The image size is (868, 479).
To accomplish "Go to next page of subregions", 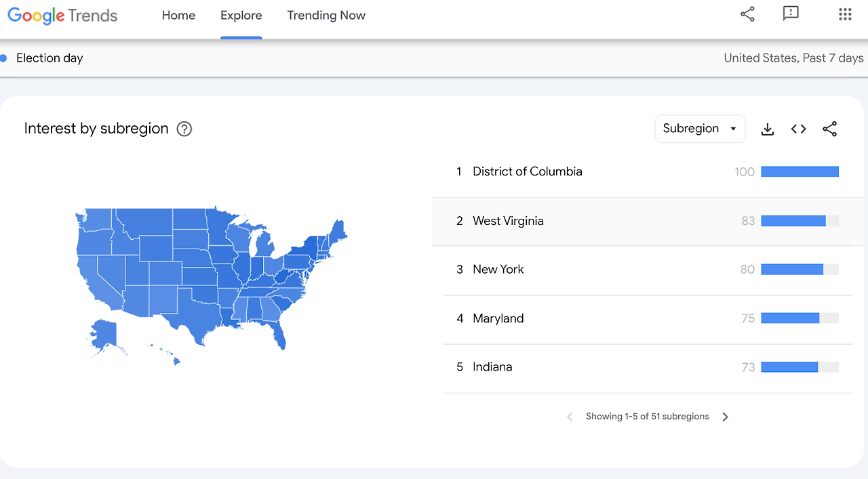I will (x=726, y=417).
